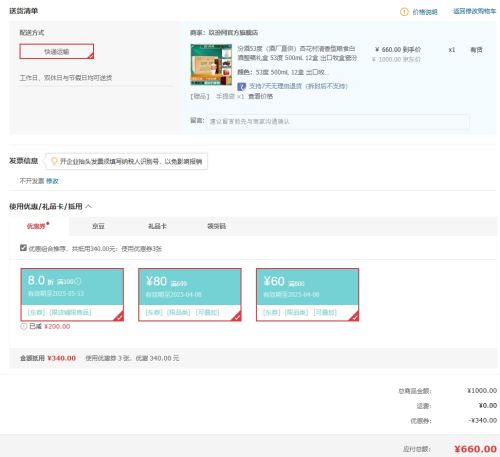500x457 pixels.
Task: Click the 应付总额 ¥660.00 total
Action: pyautogui.click(x=475, y=449)
